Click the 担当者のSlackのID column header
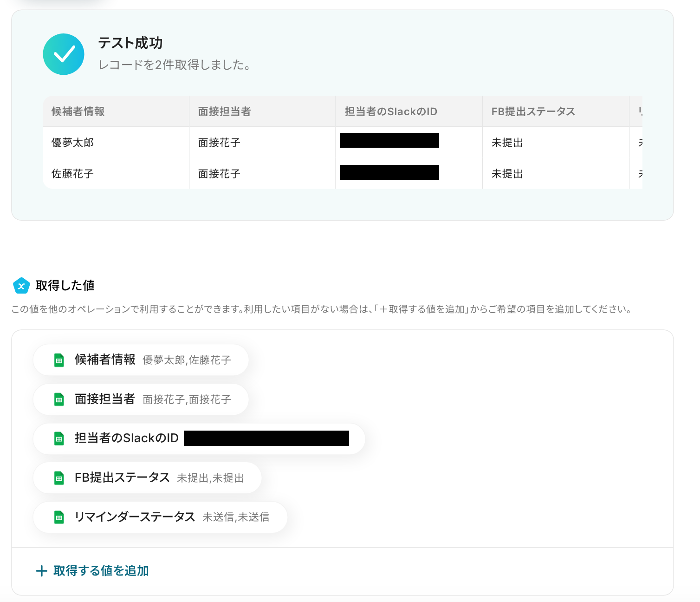This screenshot has height=602, width=700. coord(409,111)
